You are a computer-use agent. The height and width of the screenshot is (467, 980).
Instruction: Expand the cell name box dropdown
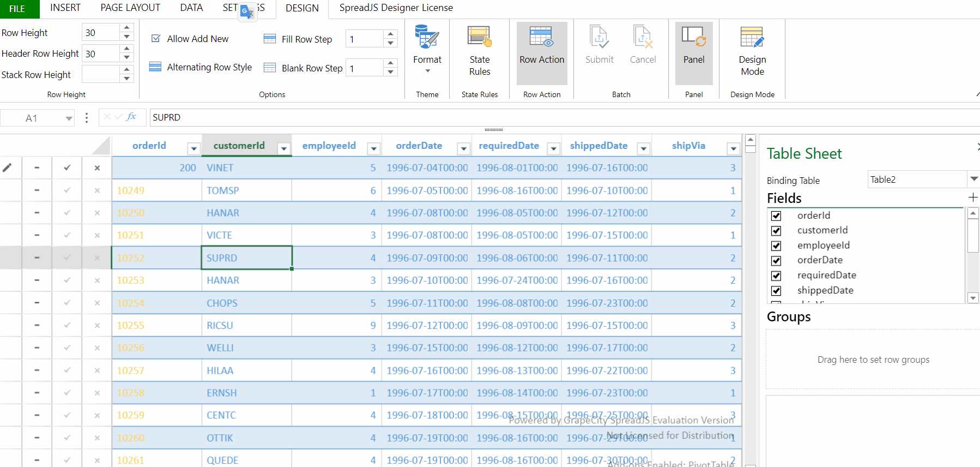(x=69, y=118)
